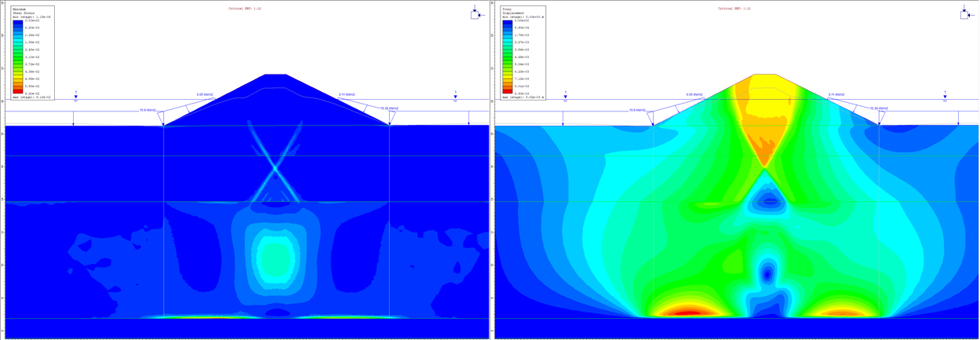The height and width of the screenshot is (340, 980).
Task: Select right water table marker in shear strain view
Action: 455,97
